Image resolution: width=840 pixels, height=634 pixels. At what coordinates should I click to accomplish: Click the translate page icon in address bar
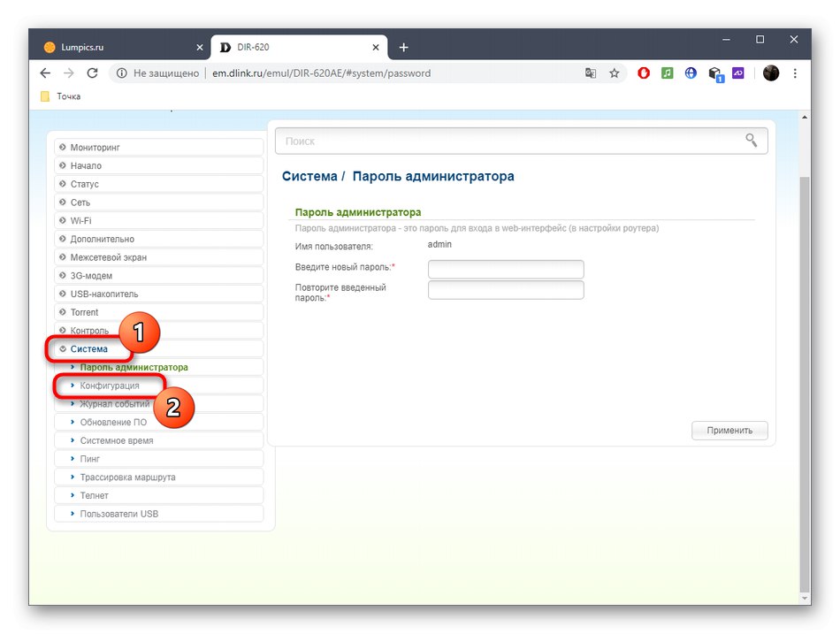coord(591,73)
